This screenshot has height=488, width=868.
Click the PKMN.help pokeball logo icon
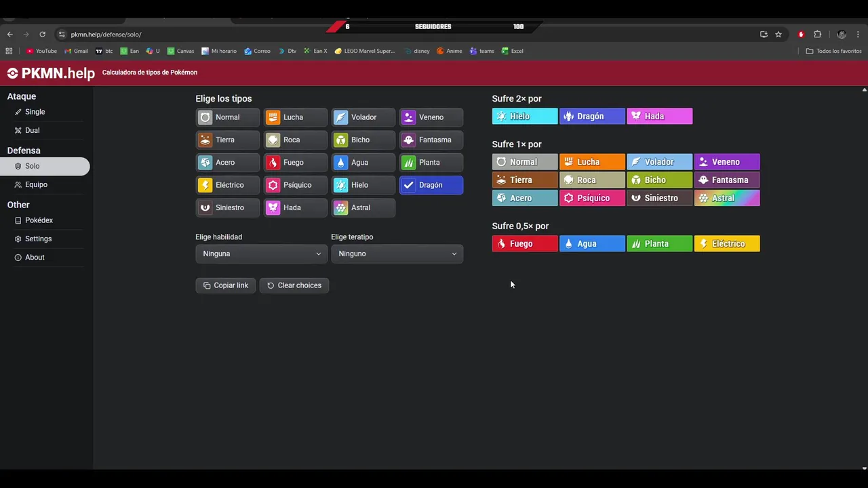[x=12, y=73]
